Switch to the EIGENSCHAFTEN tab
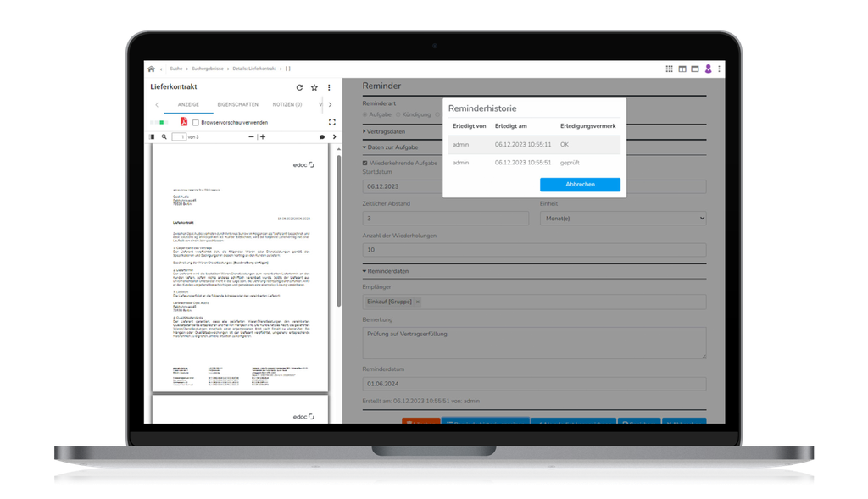 (x=237, y=104)
